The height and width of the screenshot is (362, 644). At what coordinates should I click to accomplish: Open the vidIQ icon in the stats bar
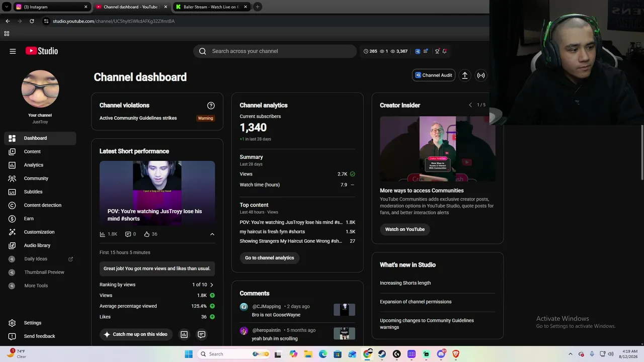(418, 51)
